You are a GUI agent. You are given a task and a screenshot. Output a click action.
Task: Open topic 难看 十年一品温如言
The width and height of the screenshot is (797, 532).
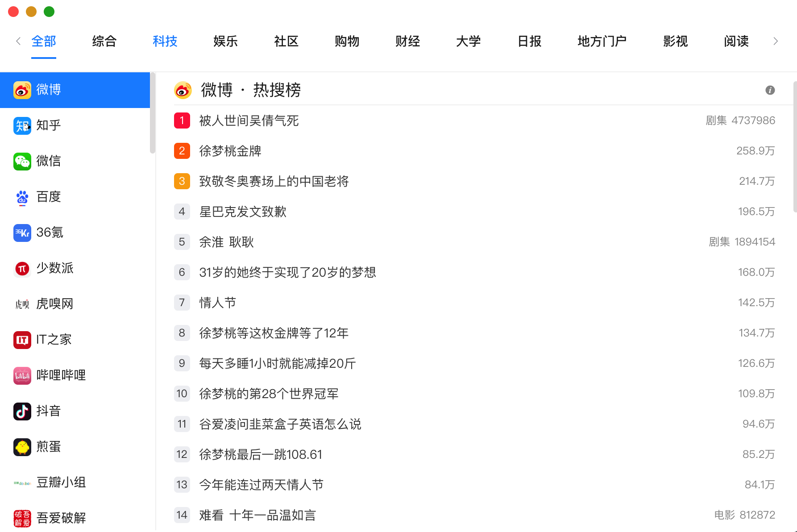[257, 515]
